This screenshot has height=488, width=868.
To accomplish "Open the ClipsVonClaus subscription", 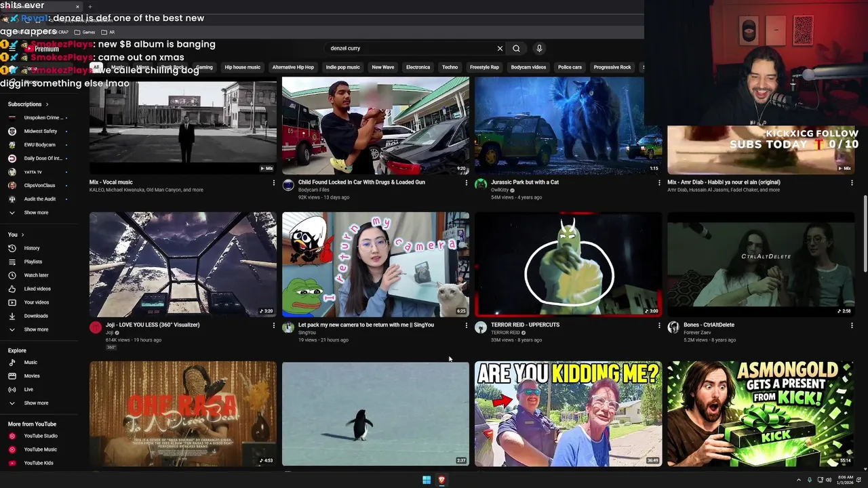I will point(39,186).
